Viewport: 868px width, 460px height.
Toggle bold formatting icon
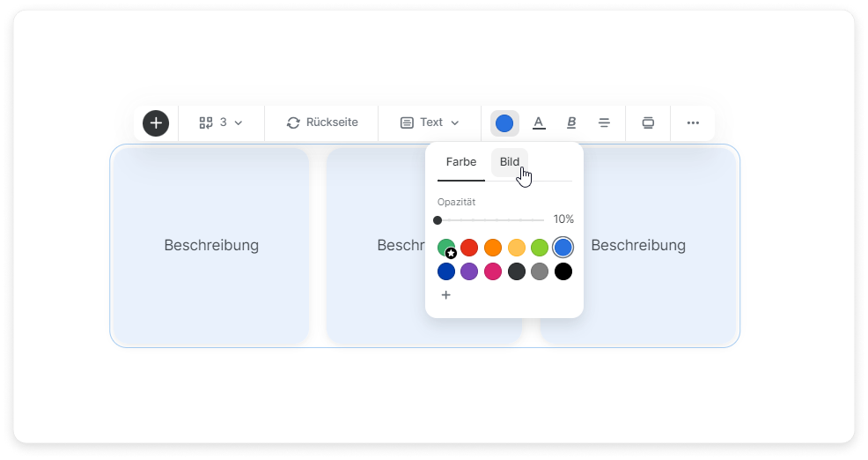[571, 123]
